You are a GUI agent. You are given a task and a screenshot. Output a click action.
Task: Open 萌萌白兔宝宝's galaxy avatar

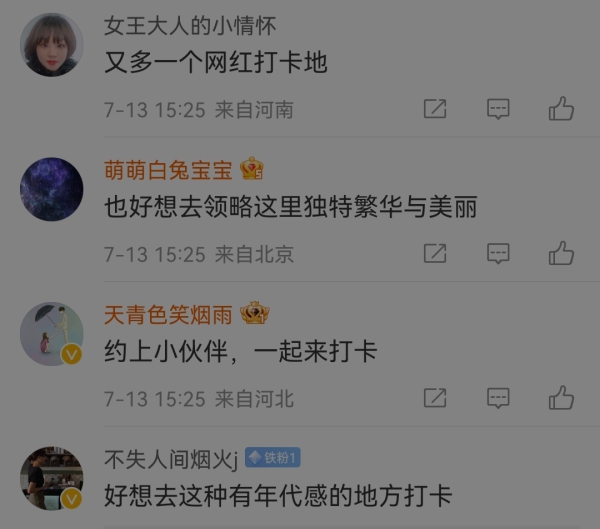pyautogui.click(x=52, y=189)
